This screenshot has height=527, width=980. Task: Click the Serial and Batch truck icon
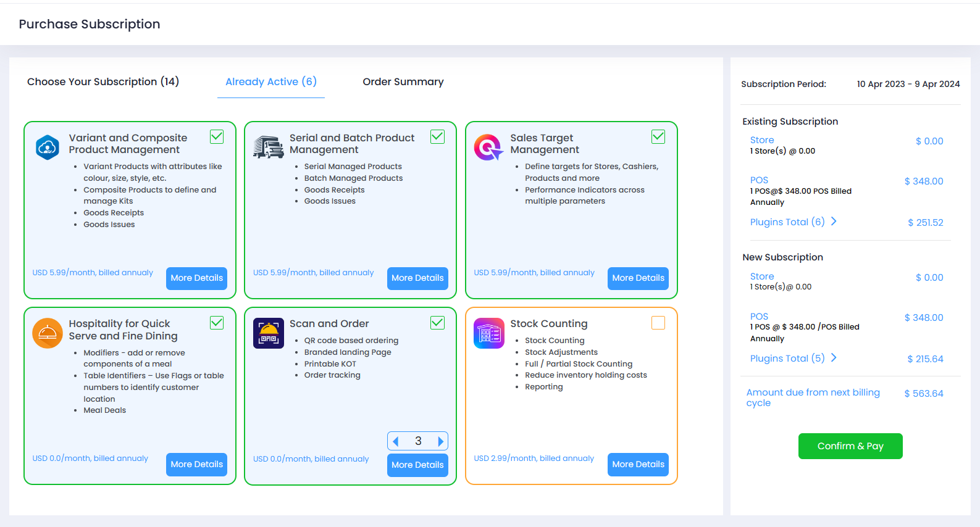pos(268,147)
